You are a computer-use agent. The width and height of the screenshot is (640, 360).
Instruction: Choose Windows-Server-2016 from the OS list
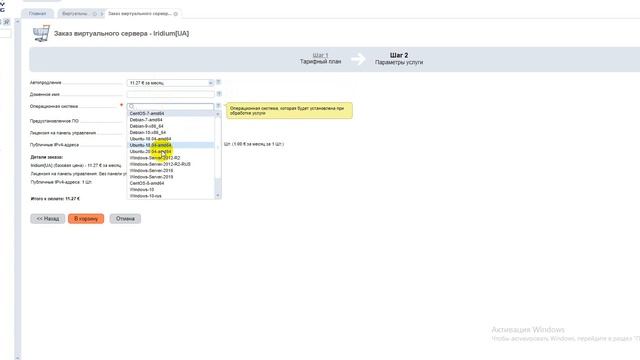tap(171, 171)
